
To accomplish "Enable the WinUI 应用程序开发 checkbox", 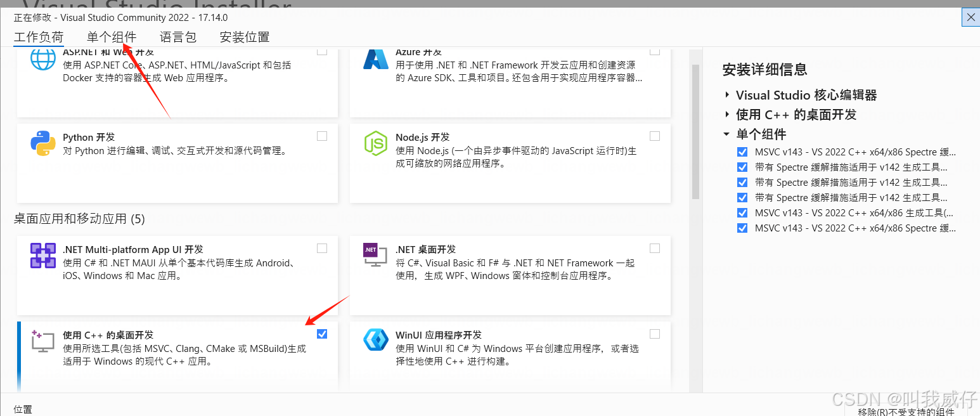I will (x=655, y=334).
